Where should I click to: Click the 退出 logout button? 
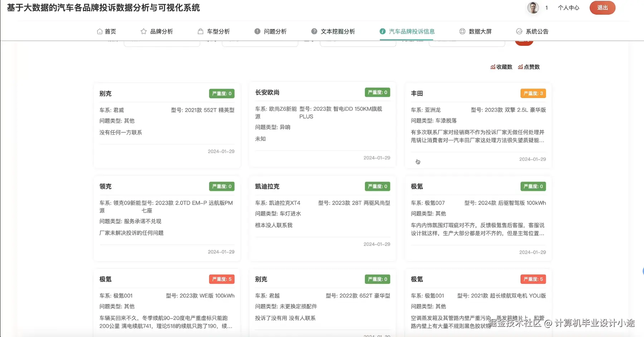click(602, 8)
